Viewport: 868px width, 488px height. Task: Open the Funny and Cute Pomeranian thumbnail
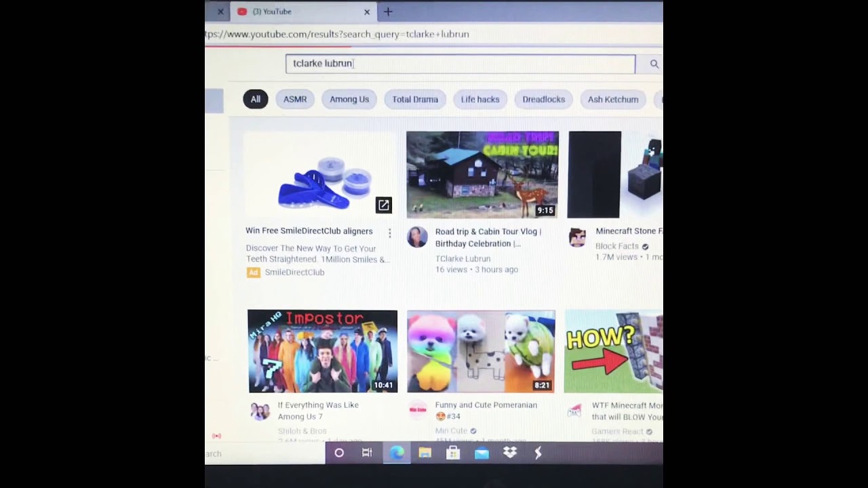tap(481, 351)
